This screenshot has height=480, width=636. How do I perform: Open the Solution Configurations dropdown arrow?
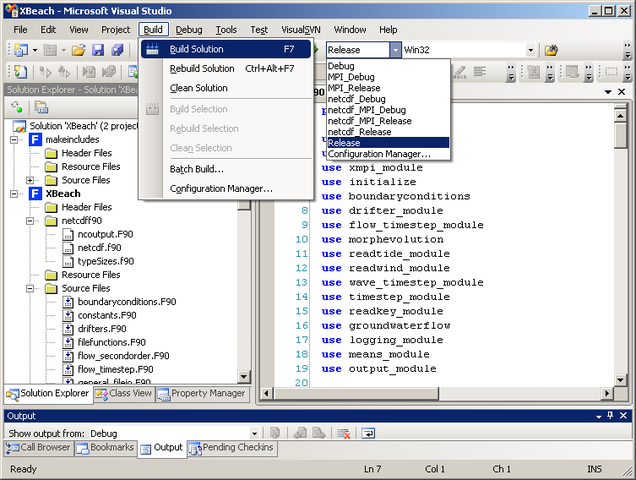click(395, 50)
